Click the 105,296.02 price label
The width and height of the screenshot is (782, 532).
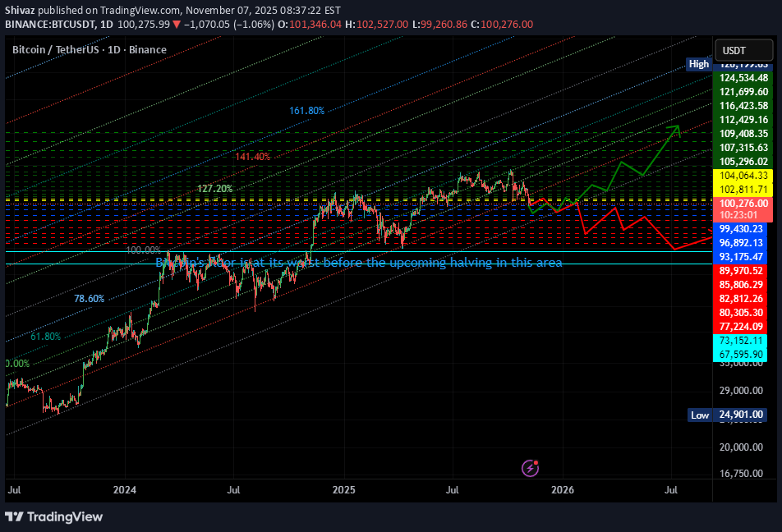tap(743, 162)
